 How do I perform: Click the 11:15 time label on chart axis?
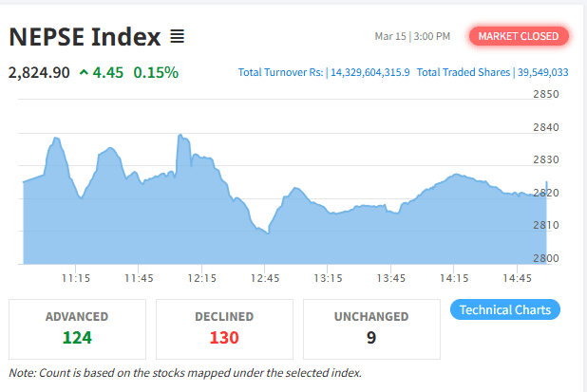click(x=76, y=278)
